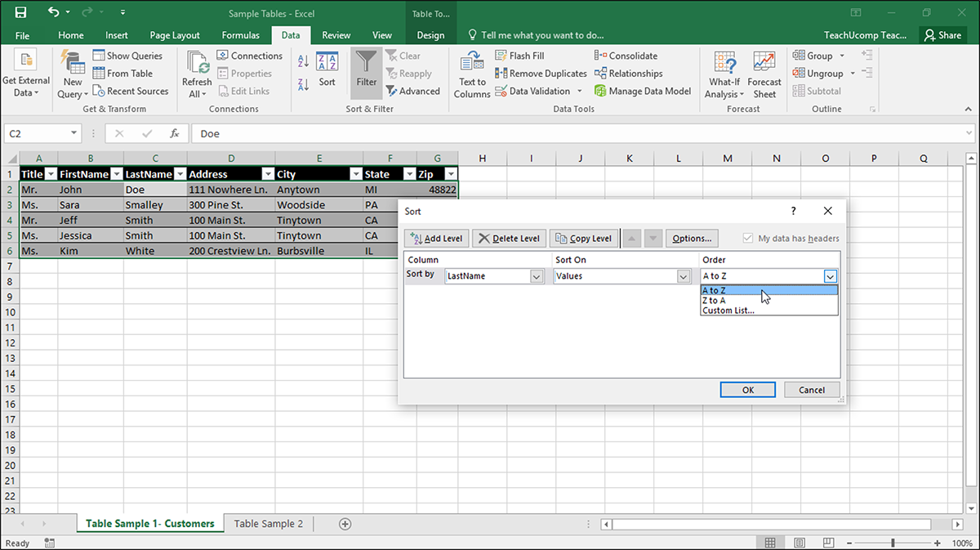Click the Name Box showing C2
The width and height of the screenshot is (980, 550).
(38, 132)
